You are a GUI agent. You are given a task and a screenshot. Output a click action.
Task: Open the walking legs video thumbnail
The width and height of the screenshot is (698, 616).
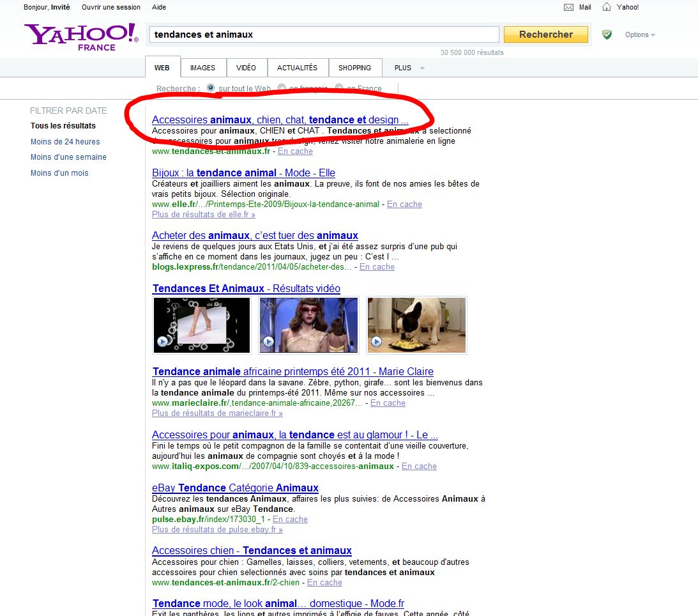click(x=202, y=325)
